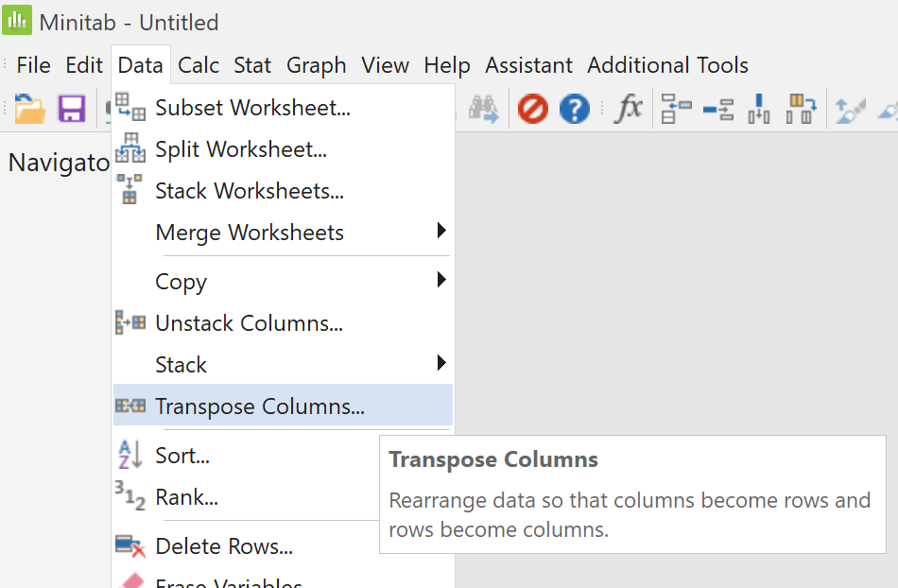Click the Transpose Columns tooltip title
The height and width of the screenshot is (588, 898).
pos(493,459)
